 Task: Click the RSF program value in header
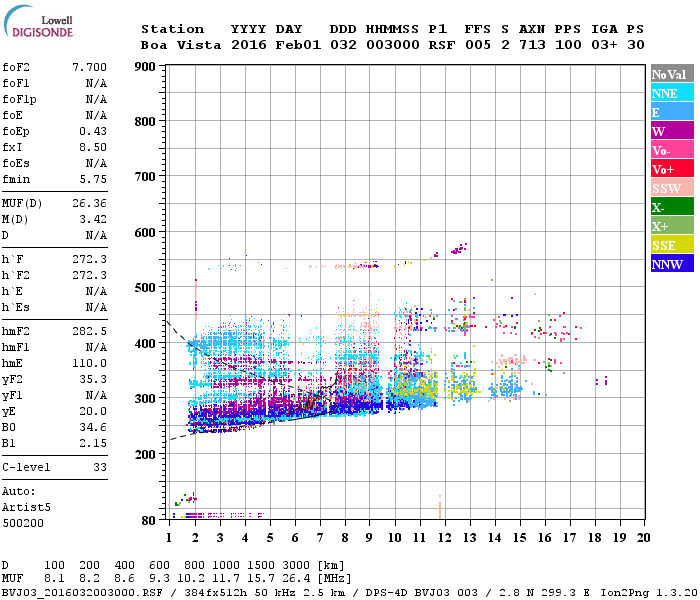click(442, 45)
